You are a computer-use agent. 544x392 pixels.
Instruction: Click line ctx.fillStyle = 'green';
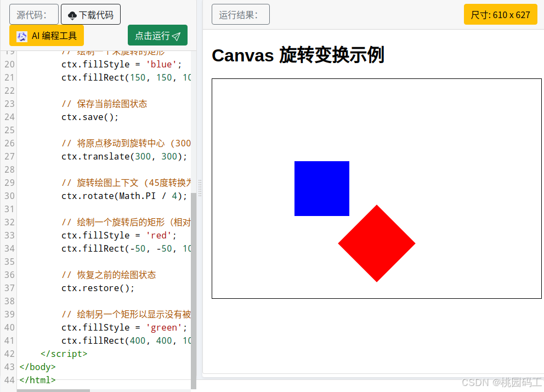(124, 327)
